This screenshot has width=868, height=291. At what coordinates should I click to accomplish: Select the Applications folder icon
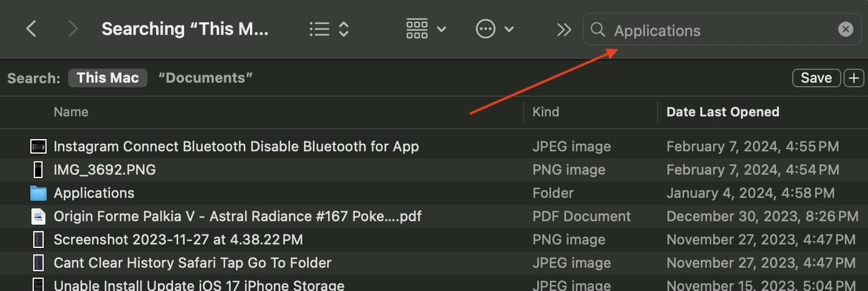click(x=38, y=193)
